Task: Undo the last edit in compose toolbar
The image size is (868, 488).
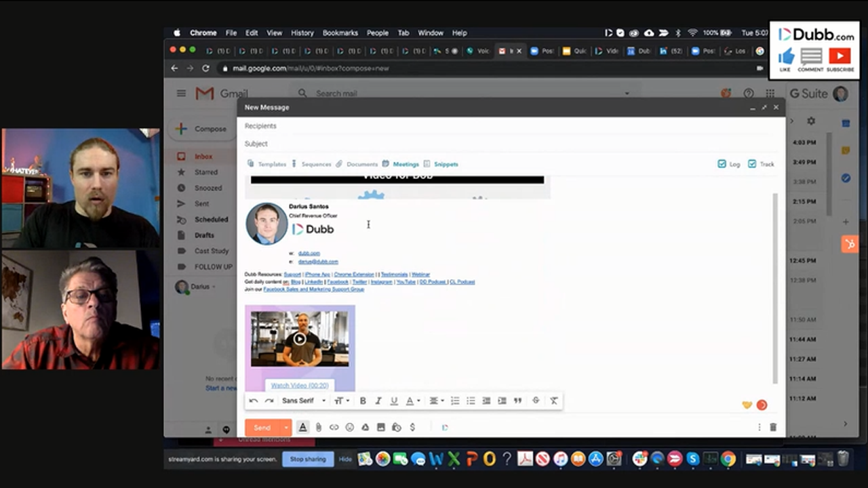Action: tap(254, 401)
